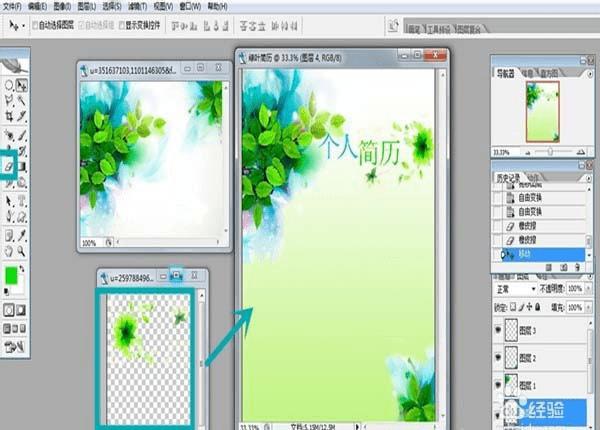
Task: Open the Move tool preset picker dropdown
Action: (24, 26)
